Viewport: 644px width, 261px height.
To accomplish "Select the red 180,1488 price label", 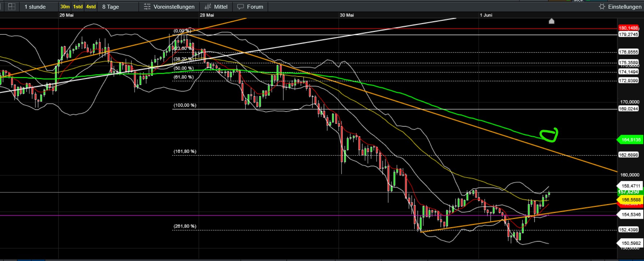I will click(628, 28).
